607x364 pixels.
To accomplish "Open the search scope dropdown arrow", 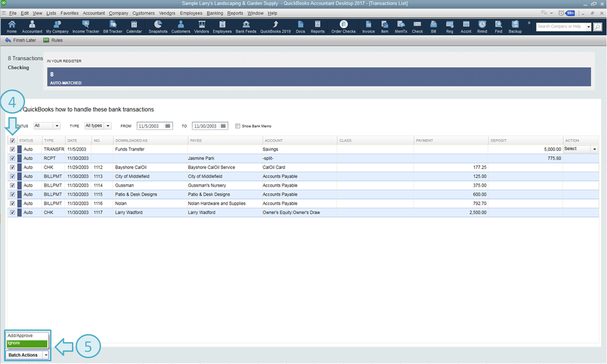I will tap(588, 27).
